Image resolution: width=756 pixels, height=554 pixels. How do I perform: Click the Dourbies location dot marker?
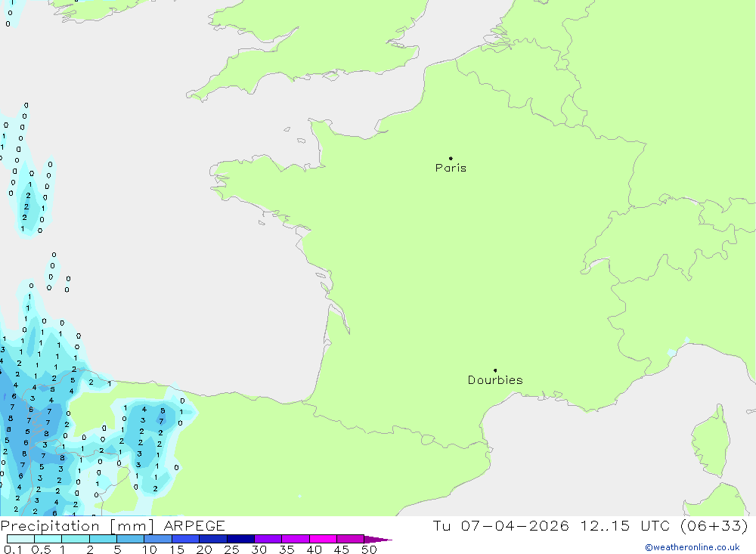coord(495,370)
